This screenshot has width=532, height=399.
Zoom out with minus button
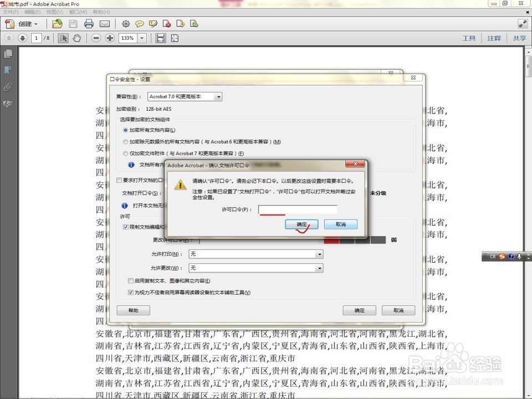tap(96, 38)
